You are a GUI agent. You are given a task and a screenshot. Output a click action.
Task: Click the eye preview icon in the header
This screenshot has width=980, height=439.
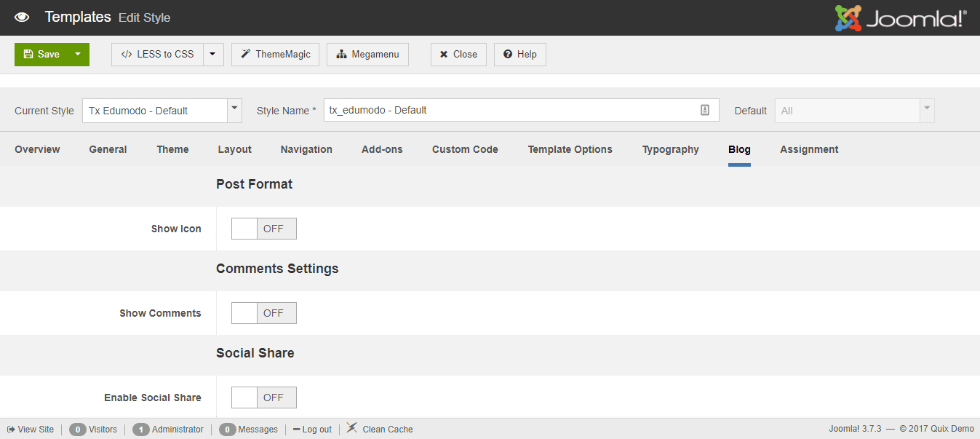tap(21, 16)
